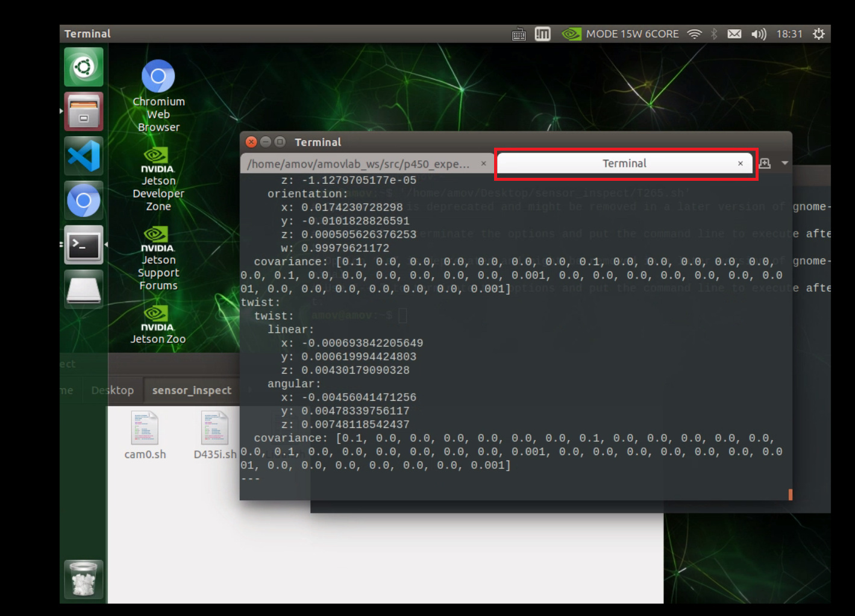
Task: Open the Files manager in the launcher
Action: tap(84, 112)
